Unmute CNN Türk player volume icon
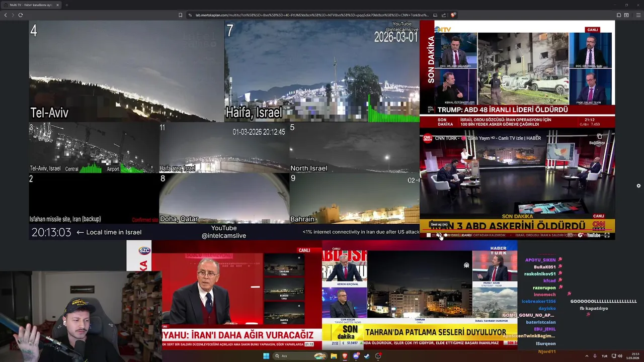This screenshot has height=362, width=644. pos(438,235)
